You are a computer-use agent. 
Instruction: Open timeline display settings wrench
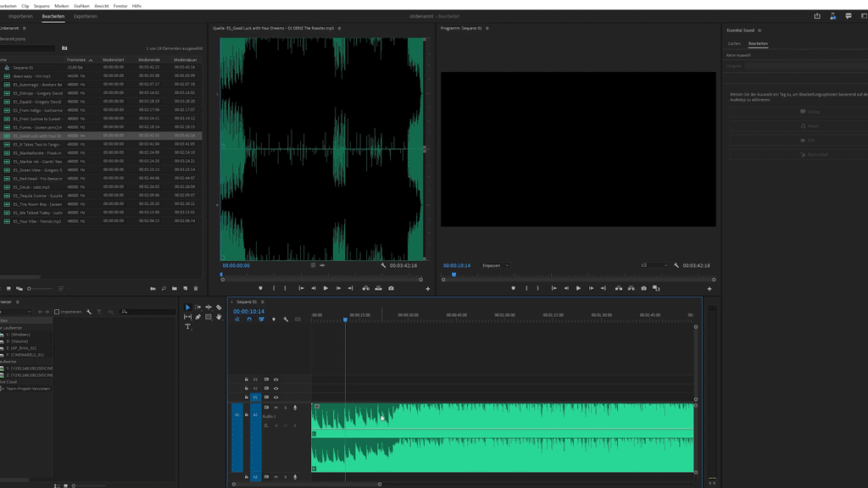pyautogui.click(x=286, y=319)
